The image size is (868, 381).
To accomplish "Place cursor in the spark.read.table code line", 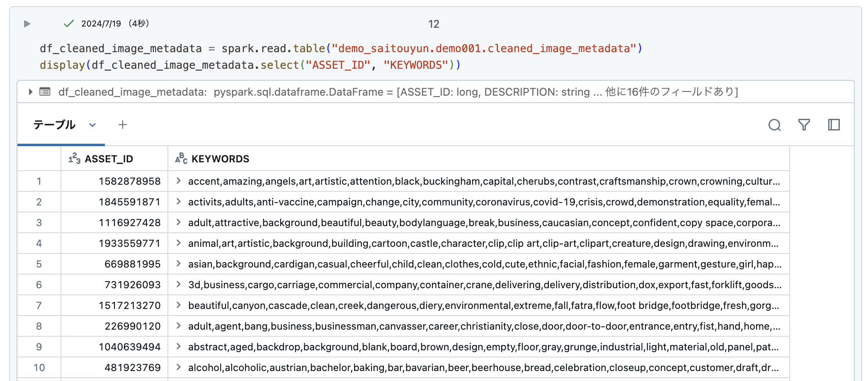I will [341, 48].
